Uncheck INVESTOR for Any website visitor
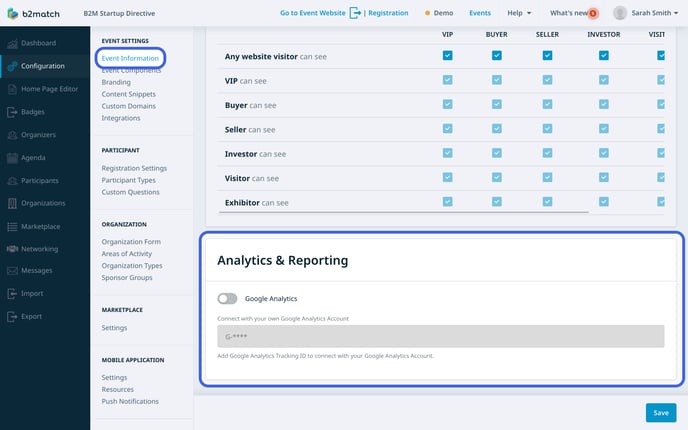The image size is (688, 430). (604, 56)
